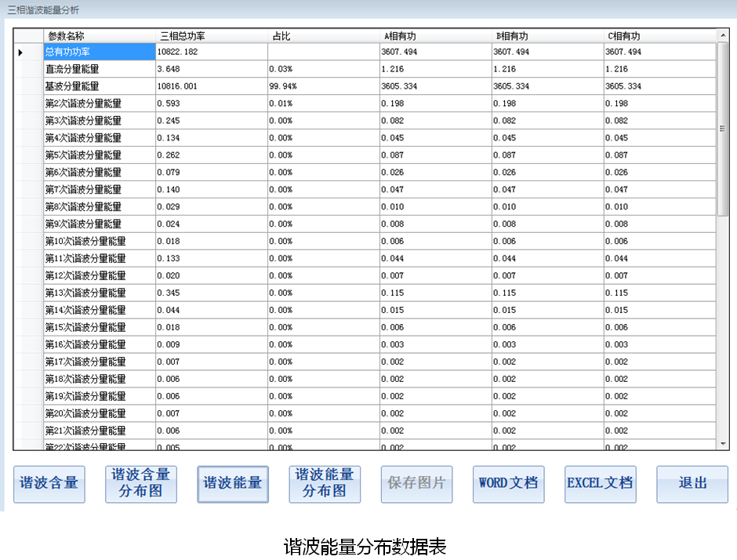Select the 总有功功率 row cell

pyautogui.click(x=99, y=52)
